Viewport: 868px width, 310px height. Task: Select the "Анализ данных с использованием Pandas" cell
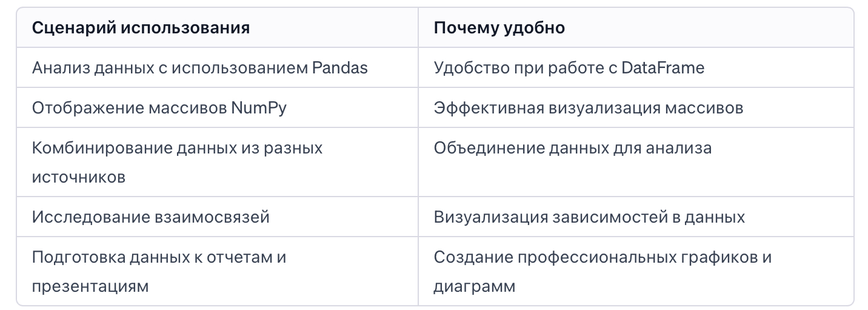click(200, 67)
